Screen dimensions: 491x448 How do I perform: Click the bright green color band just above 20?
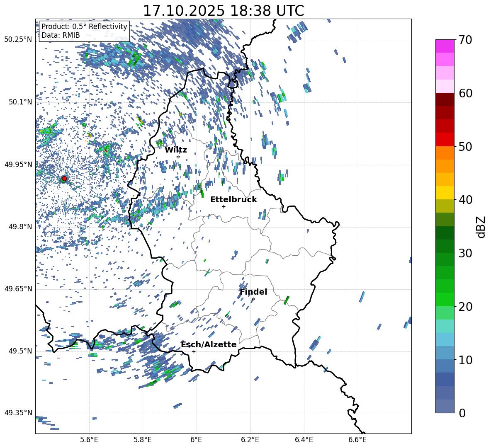click(445, 299)
